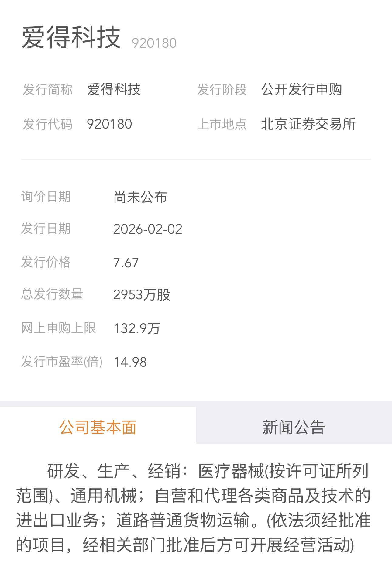Click the gray 920180 code beside the title

tap(154, 43)
